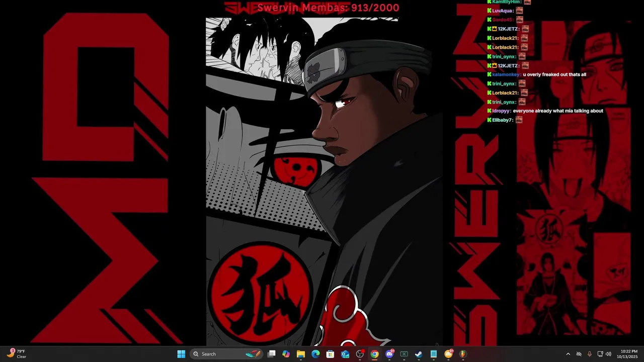Open the network display tray icon
Viewport: 644px width, 362px height.
point(600,354)
